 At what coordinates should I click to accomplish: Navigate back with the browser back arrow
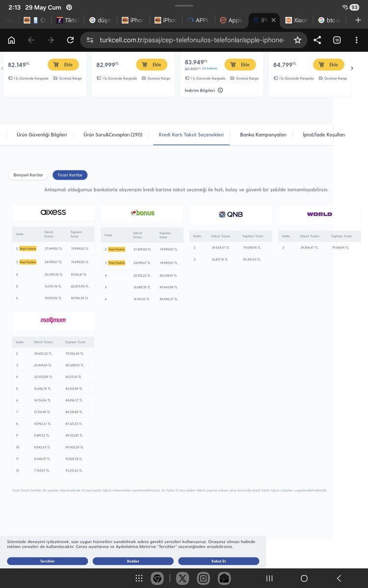coord(31,40)
